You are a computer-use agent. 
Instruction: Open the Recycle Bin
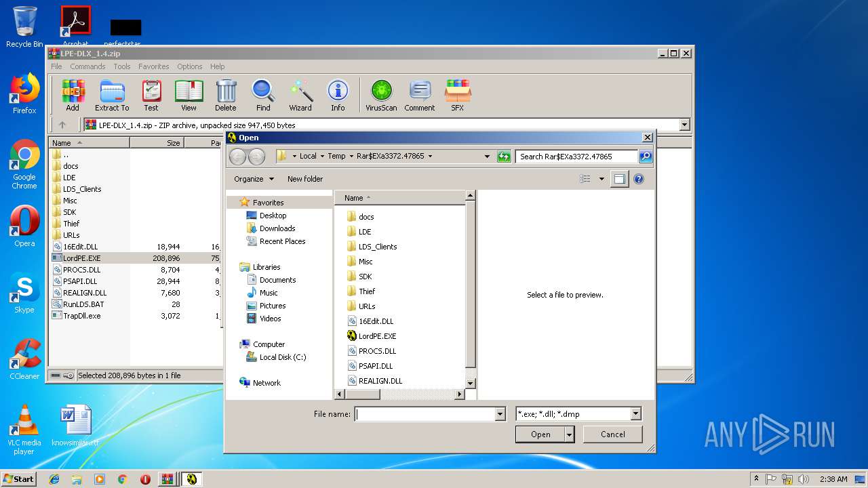[24, 27]
